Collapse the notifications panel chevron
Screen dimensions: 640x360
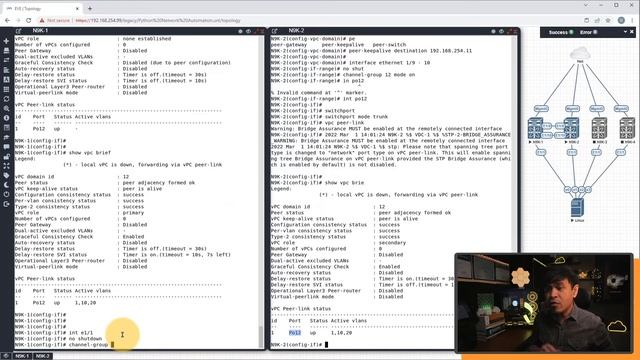coord(625,32)
